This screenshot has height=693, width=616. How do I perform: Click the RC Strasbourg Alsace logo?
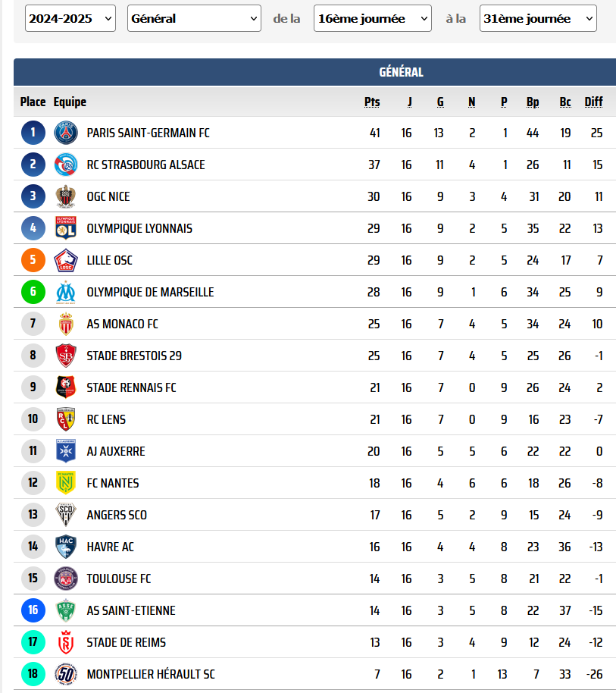66,165
